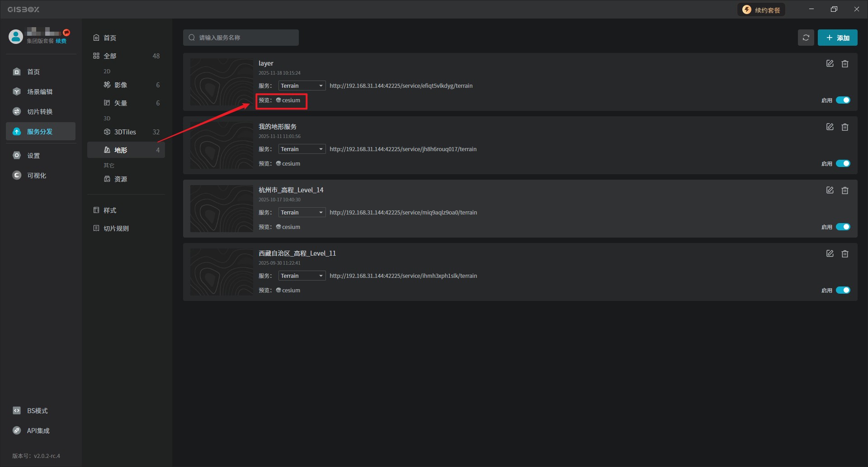Click the refresh icon beside the add button
The height and width of the screenshot is (467, 868).
[806, 38]
